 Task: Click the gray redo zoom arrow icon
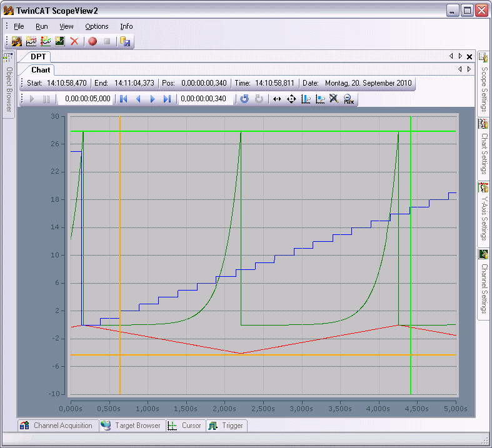pyautogui.click(x=259, y=99)
